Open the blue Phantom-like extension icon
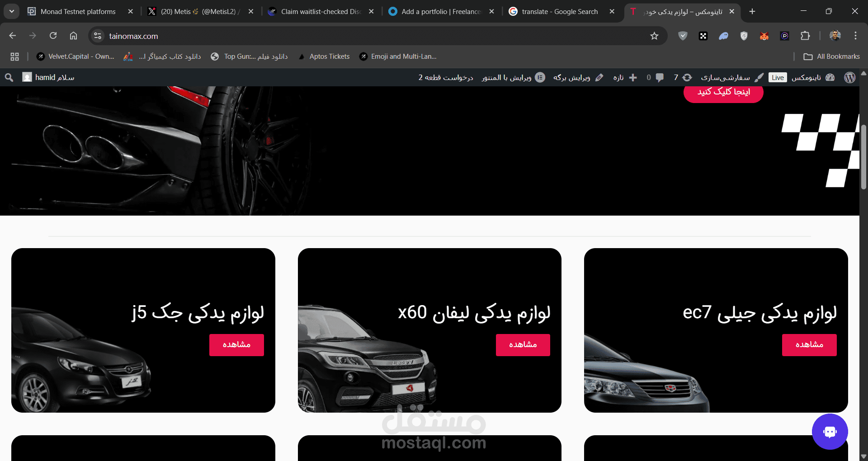The image size is (868, 461). coord(723,36)
